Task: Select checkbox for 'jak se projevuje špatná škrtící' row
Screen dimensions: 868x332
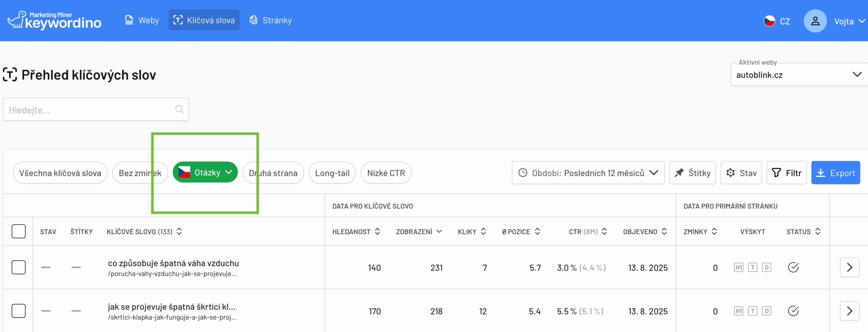Action: coord(19,311)
